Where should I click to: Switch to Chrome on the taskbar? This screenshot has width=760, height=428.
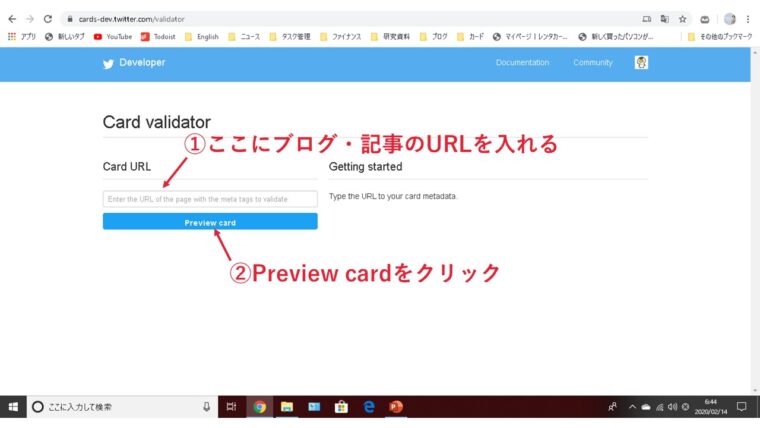coord(260,407)
